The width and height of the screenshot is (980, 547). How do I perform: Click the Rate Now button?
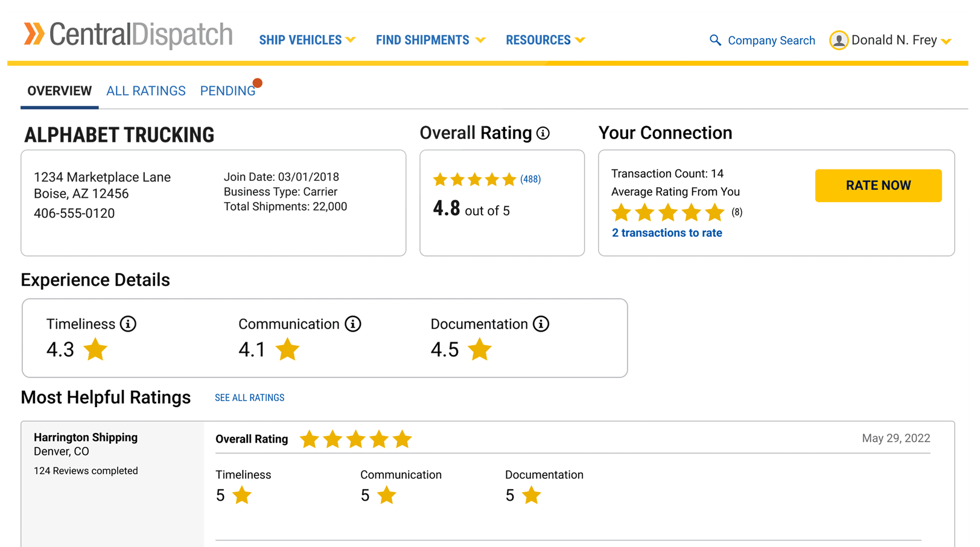878,186
